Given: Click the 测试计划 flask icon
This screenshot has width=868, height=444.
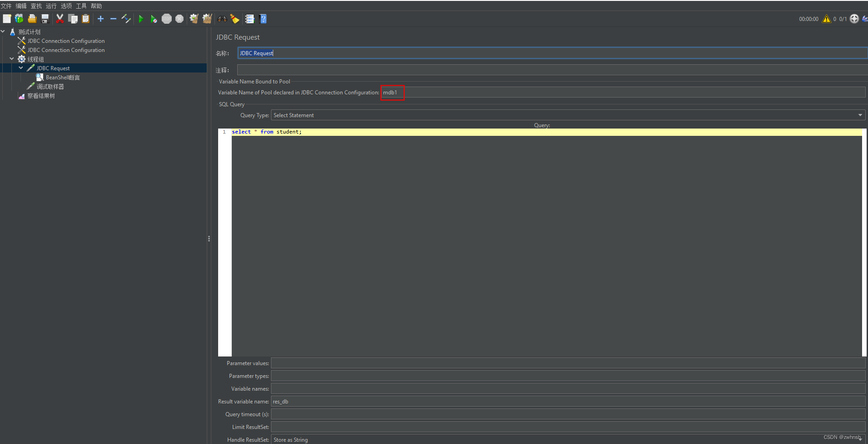Looking at the screenshot, I should click(x=12, y=32).
